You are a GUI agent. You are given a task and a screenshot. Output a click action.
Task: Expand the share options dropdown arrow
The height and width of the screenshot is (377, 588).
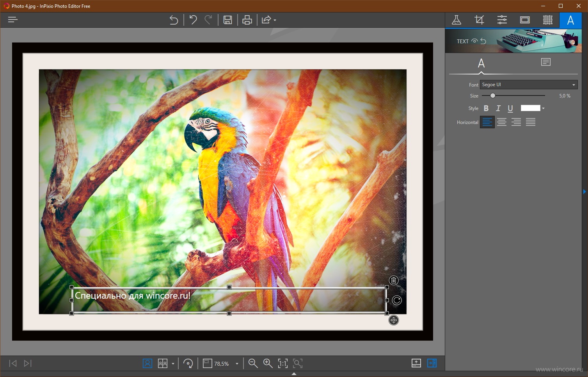tap(275, 20)
